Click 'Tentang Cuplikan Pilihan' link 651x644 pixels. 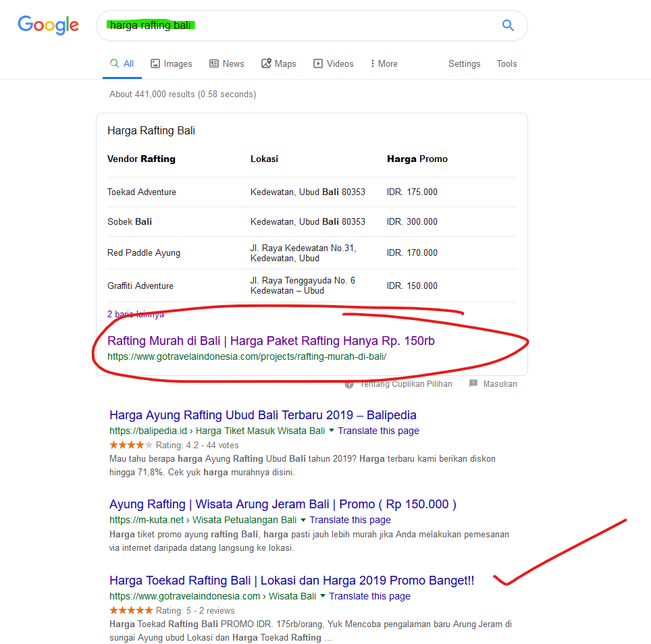[406, 384]
